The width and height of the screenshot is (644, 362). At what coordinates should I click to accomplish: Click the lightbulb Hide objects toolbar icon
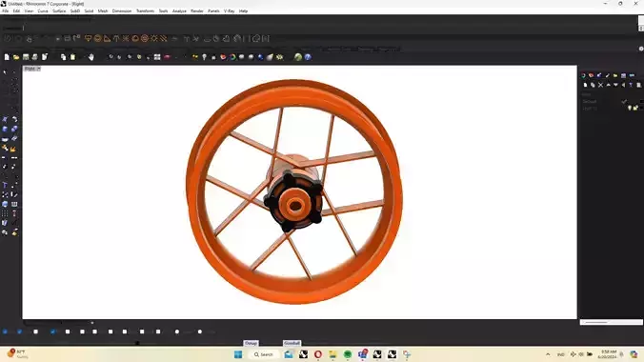coord(204,57)
